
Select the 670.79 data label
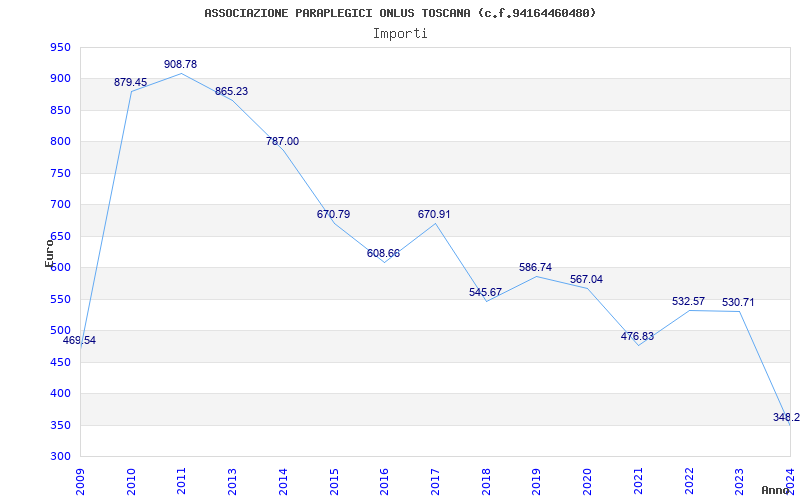tap(333, 215)
